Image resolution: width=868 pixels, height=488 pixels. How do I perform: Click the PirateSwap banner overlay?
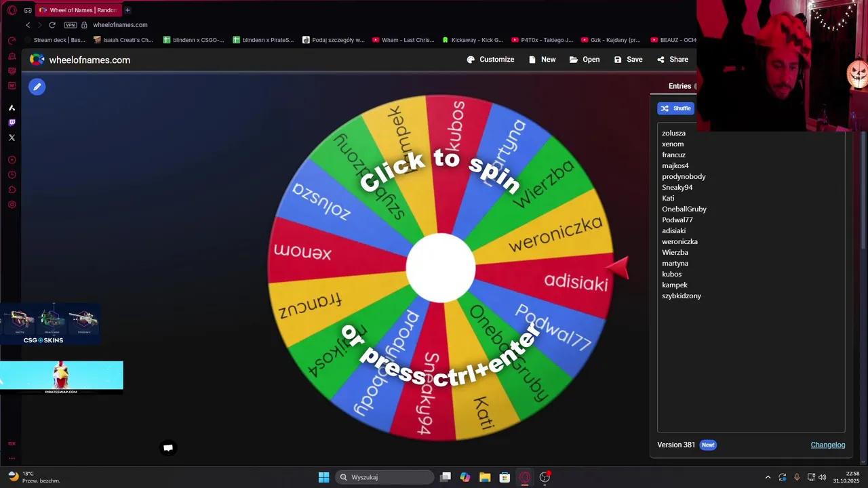61,378
